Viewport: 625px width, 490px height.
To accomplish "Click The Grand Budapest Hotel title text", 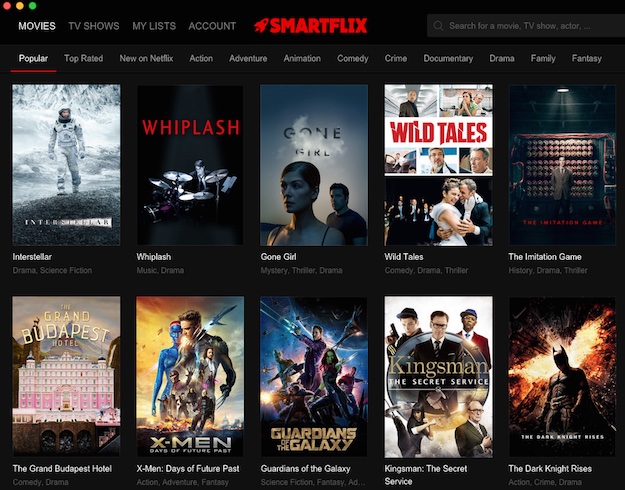I will [x=62, y=468].
